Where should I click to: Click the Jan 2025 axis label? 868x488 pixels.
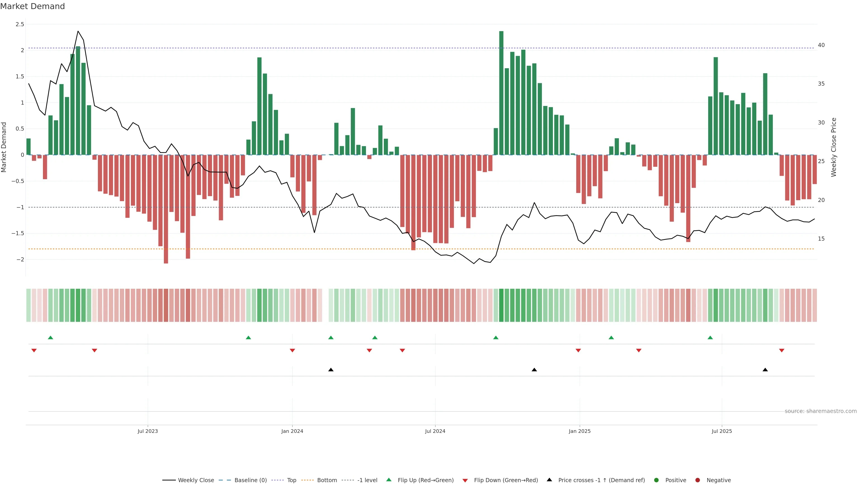point(580,431)
